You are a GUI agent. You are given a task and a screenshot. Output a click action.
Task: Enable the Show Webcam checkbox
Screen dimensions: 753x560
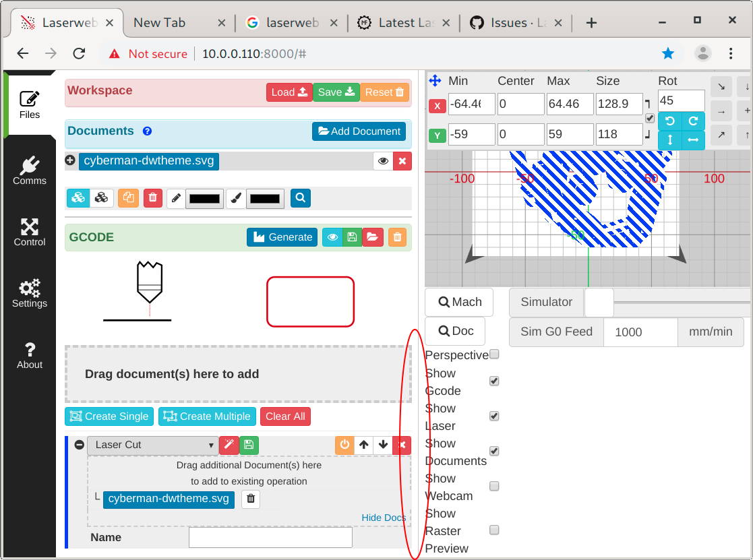tap(494, 486)
